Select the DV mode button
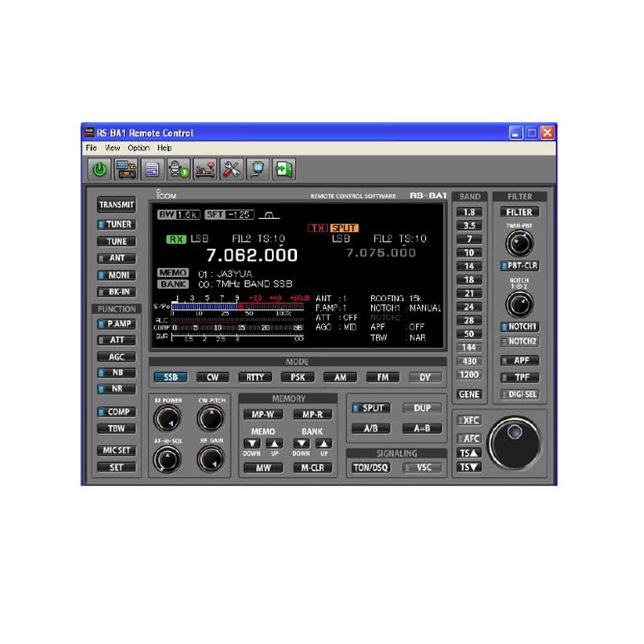Image resolution: width=644 pixels, height=644 pixels. pos(425,377)
